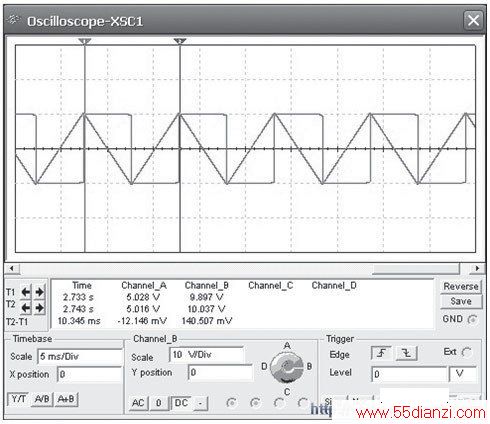This screenshot has width=490, height=424.
Task: Switch to Y/T display mode
Action: click(18, 399)
